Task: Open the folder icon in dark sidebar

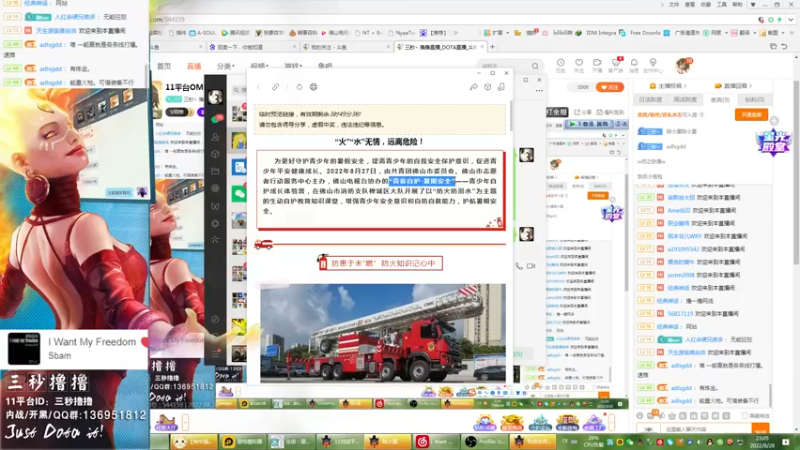Action: pos(215,171)
